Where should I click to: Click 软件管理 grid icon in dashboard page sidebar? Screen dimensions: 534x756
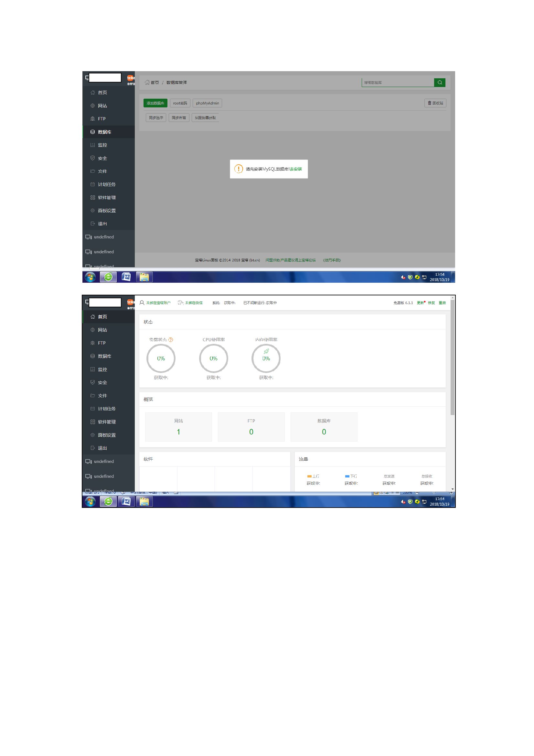pos(92,422)
